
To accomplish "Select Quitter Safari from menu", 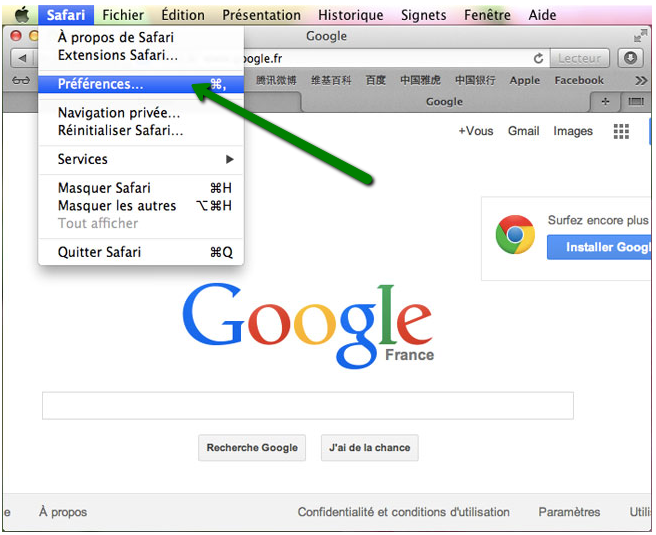I will click(99, 252).
